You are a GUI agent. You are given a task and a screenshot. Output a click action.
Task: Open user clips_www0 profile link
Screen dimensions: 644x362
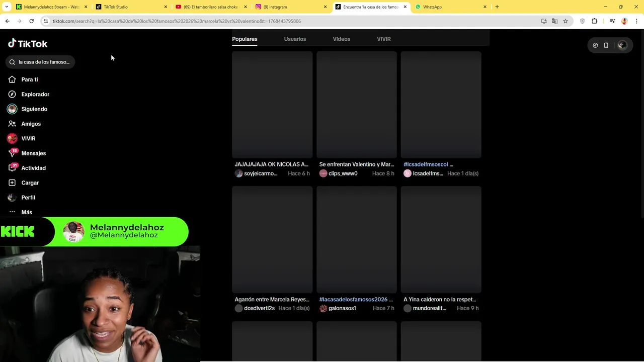[x=343, y=173]
